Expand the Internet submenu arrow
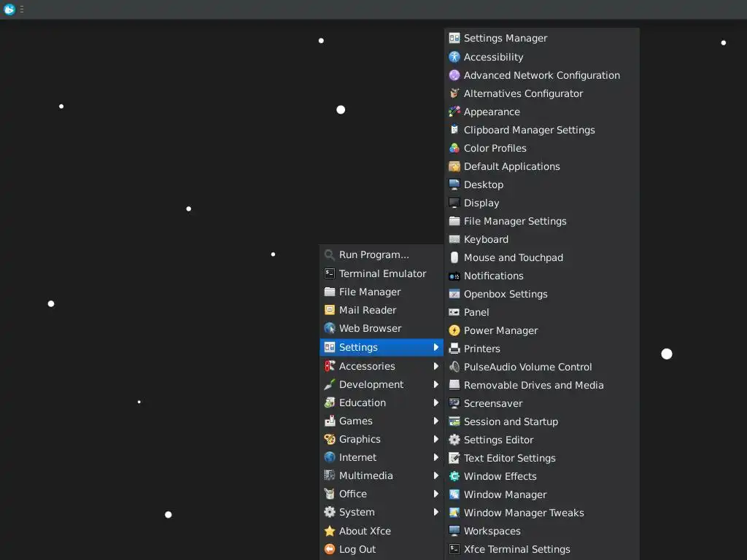 pyautogui.click(x=436, y=457)
